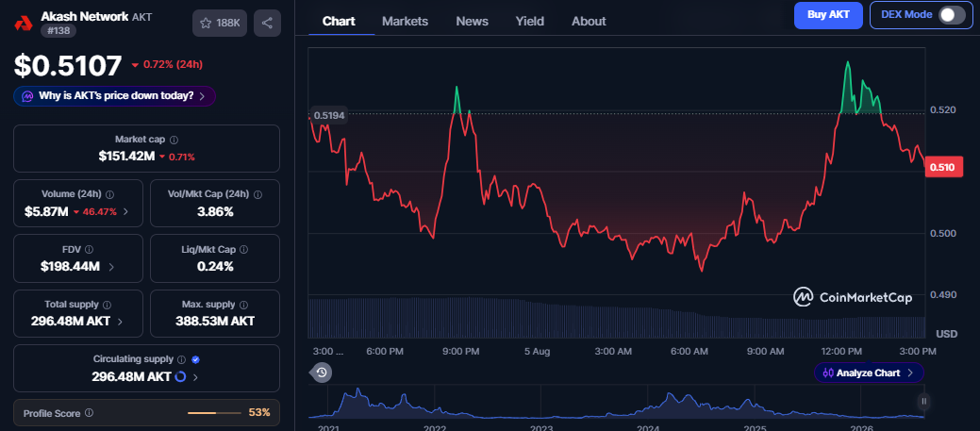Viewport: 980px width, 431px height.
Task: Switch to the Markets tab
Action: (405, 22)
